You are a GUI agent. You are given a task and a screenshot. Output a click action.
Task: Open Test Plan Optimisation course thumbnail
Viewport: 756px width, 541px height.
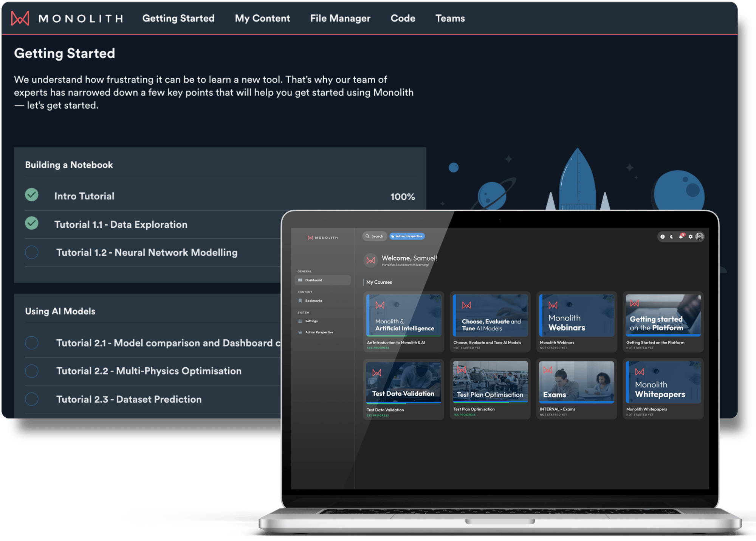490,381
